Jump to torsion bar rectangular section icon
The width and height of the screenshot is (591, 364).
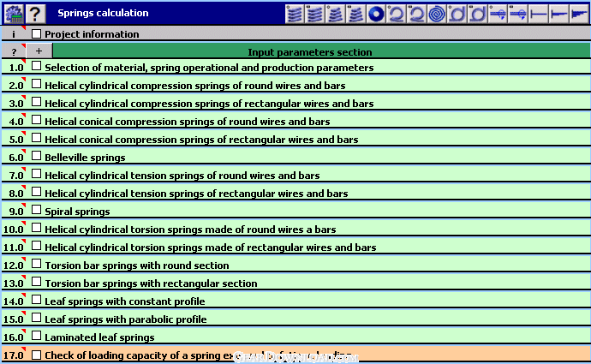pyautogui.click(x=519, y=14)
